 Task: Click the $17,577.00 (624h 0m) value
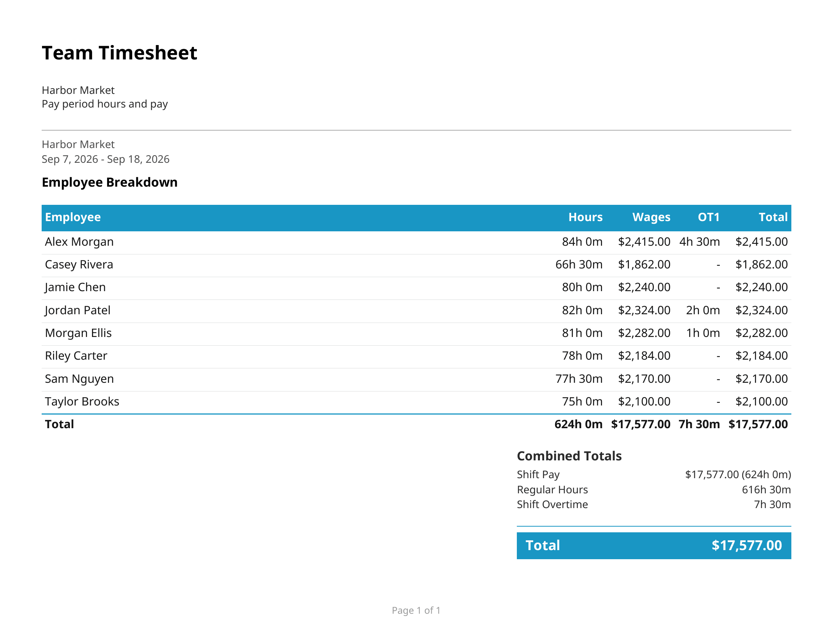pyautogui.click(x=738, y=475)
